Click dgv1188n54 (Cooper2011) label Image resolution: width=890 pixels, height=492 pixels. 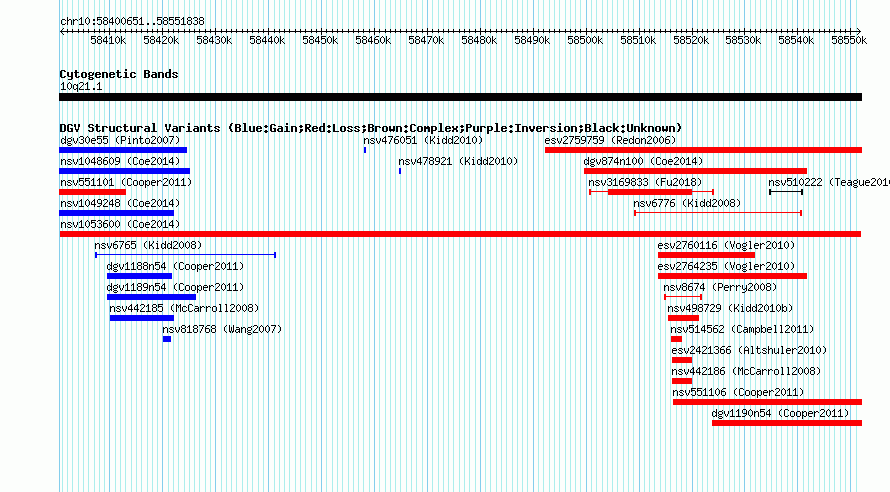click(175, 266)
